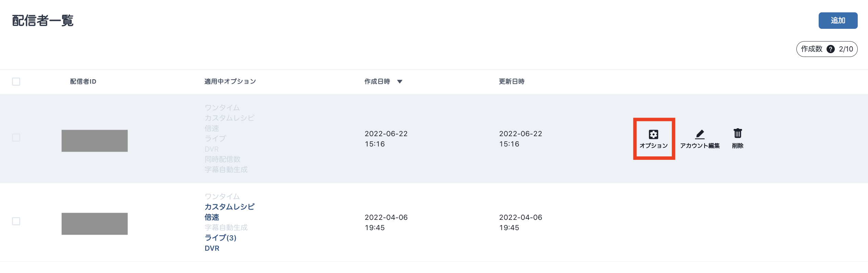Click the 適用中オプション column header
This screenshot has height=273, width=868.
230,82
